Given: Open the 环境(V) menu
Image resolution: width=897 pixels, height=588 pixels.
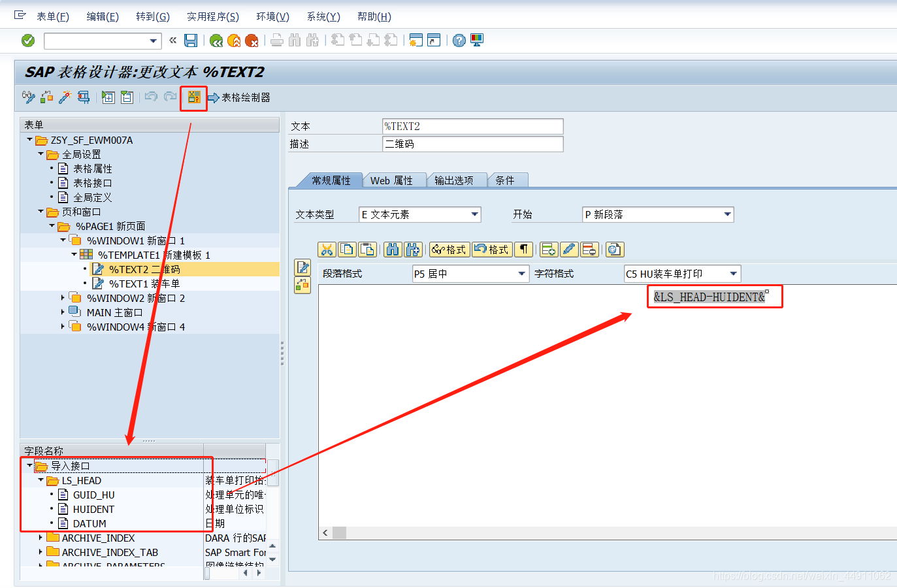Looking at the screenshot, I should pos(273,16).
